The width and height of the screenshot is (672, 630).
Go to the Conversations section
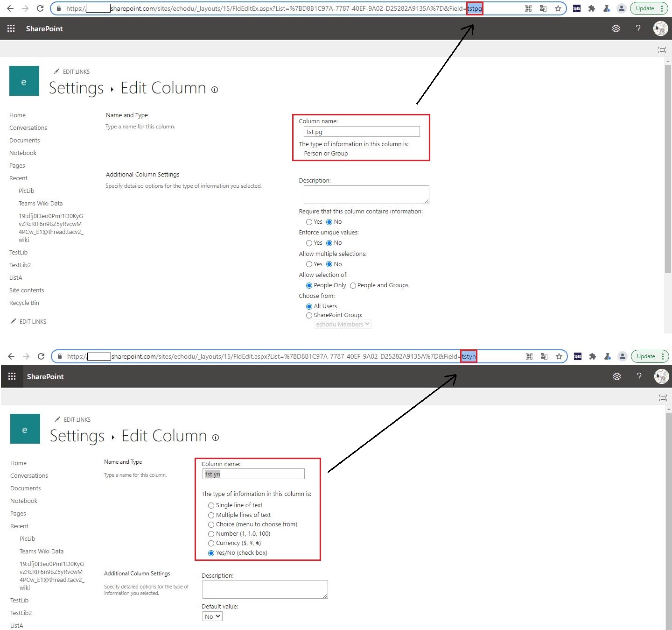(x=28, y=127)
